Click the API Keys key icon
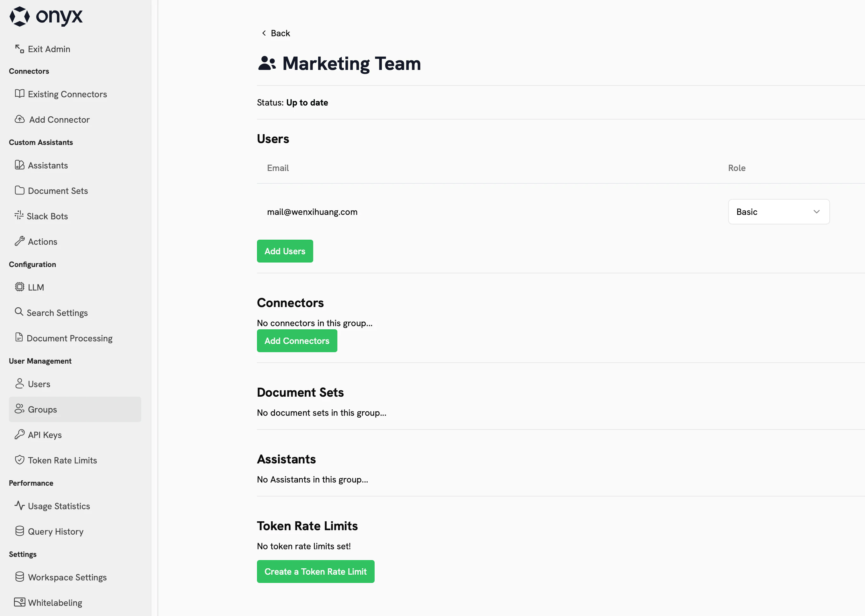 19,435
